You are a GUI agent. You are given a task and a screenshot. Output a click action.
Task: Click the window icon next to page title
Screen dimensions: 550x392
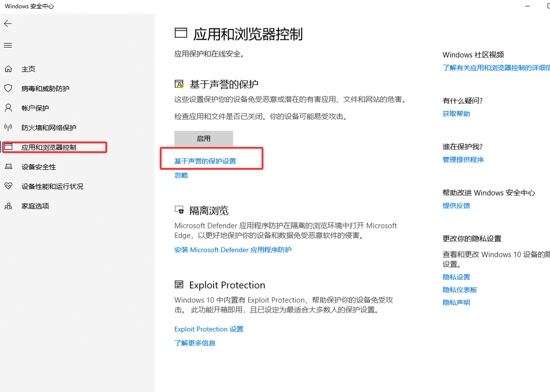[181, 33]
